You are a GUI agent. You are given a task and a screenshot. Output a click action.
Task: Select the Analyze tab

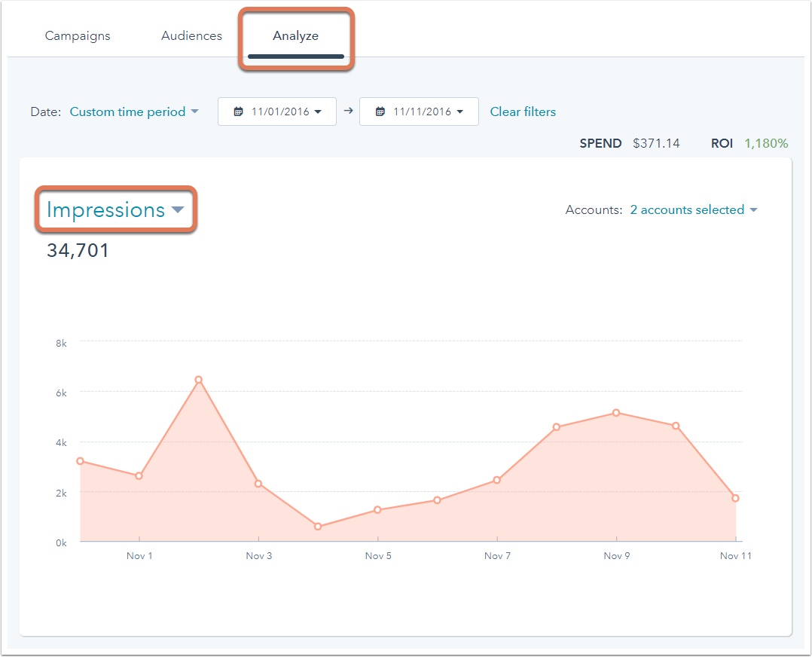(295, 36)
